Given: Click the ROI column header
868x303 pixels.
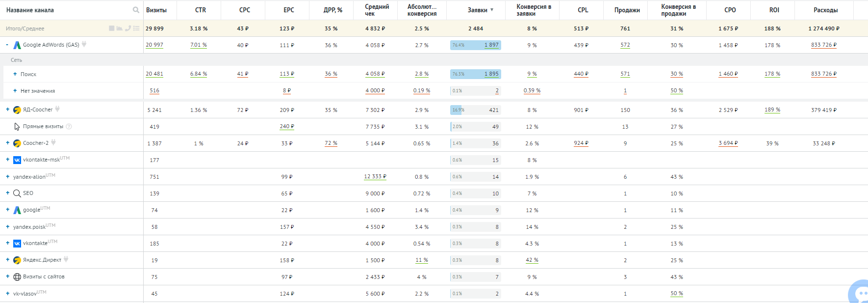Looking at the screenshot, I should tap(774, 10).
